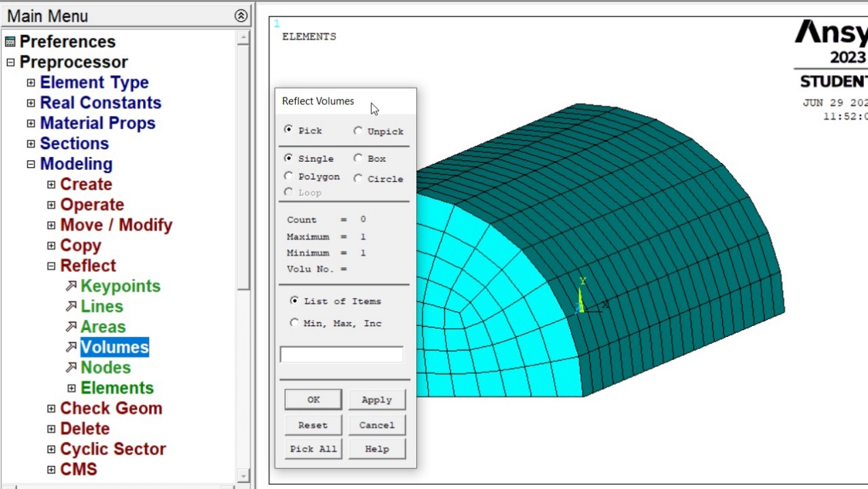
Task: Open the Preferences entry icon
Action: coord(10,42)
